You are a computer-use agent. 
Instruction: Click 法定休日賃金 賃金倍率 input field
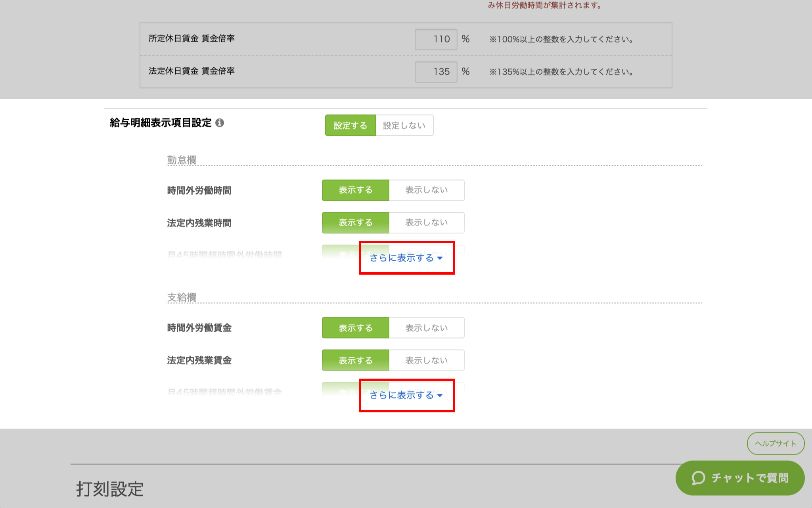436,72
